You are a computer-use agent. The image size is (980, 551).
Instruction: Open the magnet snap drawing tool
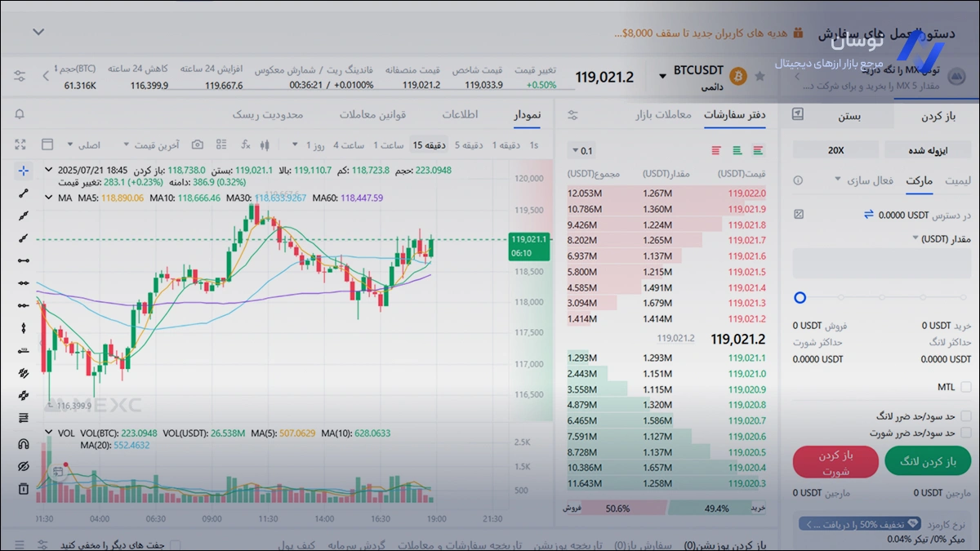(23, 444)
